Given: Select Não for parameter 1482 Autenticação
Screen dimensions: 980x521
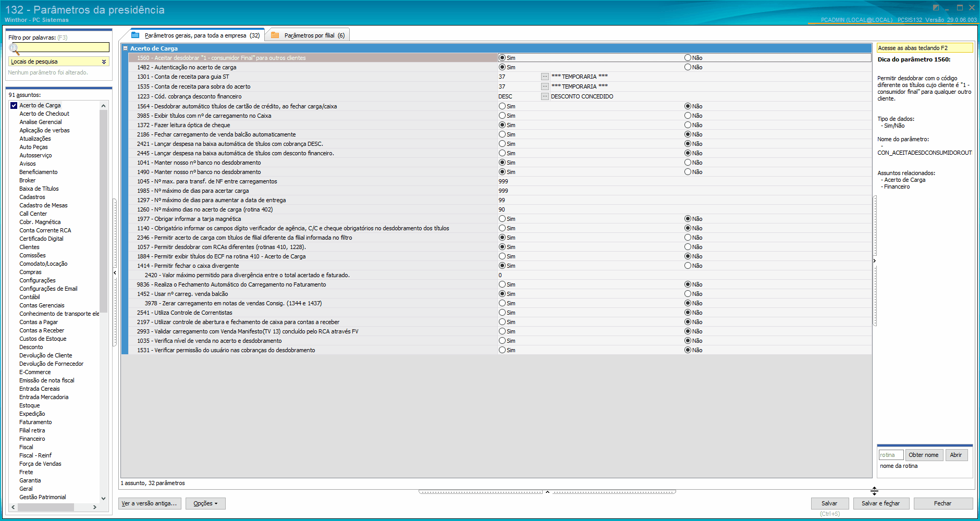Looking at the screenshot, I should pos(688,67).
